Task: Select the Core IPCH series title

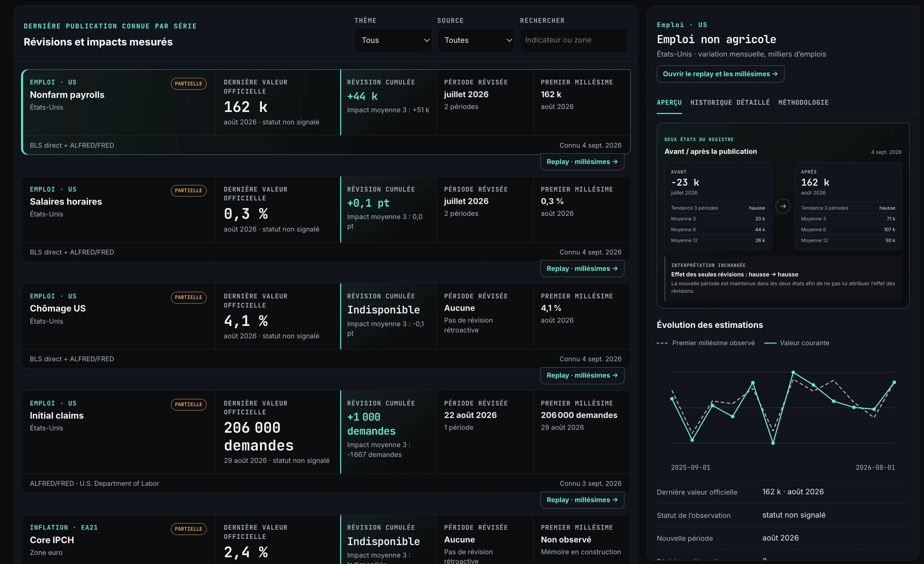Action: click(52, 540)
